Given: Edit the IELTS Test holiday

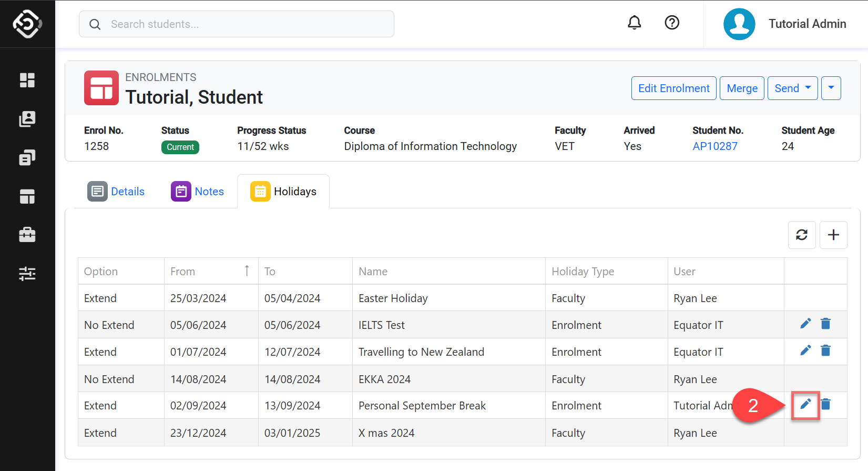Looking at the screenshot, I should click(805, 324).
